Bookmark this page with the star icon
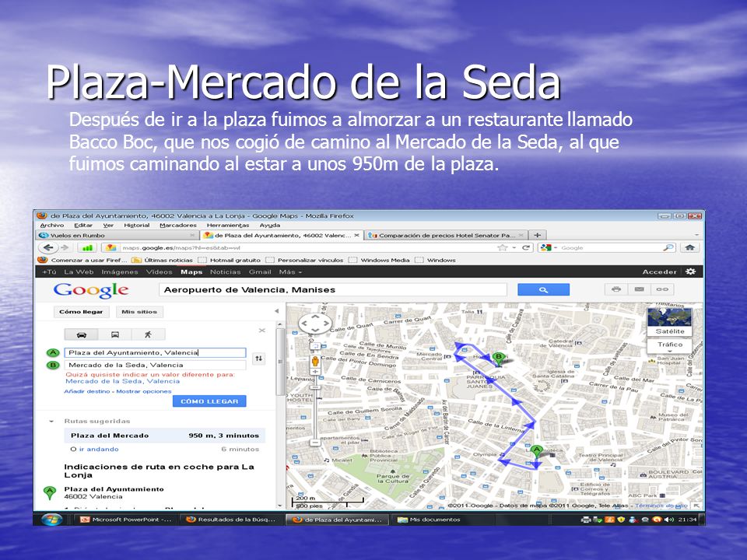747x560 pixels. pos(502,247)
